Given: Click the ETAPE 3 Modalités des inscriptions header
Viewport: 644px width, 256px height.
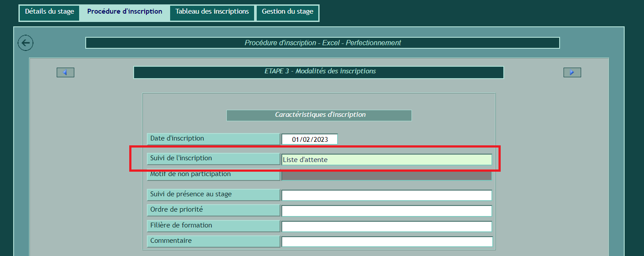Looking at the screenshot, I should click(318, 72).
